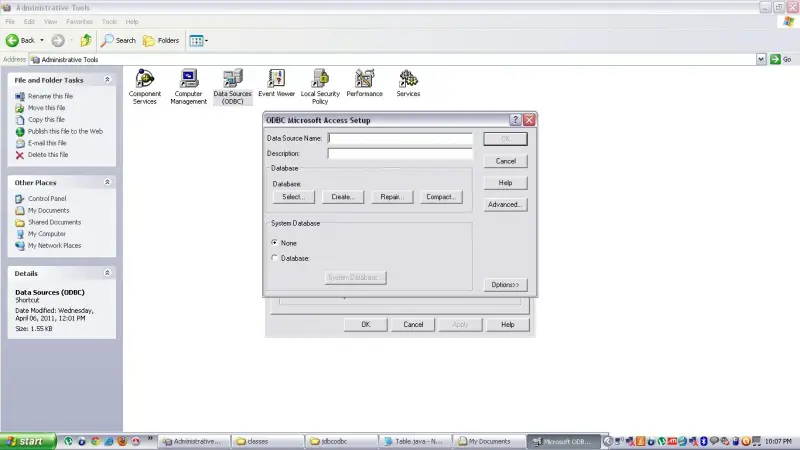Switch to Table.java taskbar item
The width and height of the screenshot is (800, 450).
[x=416, y=441]
